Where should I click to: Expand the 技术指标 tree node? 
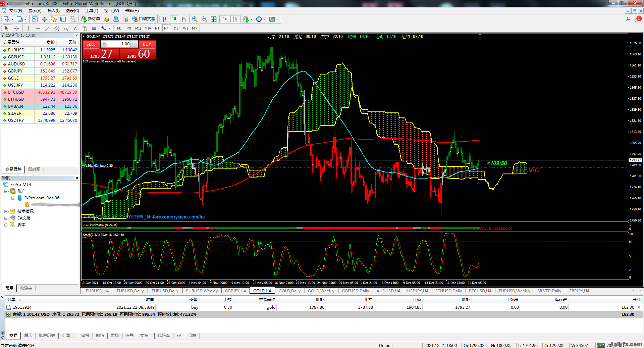click(6, 211)
